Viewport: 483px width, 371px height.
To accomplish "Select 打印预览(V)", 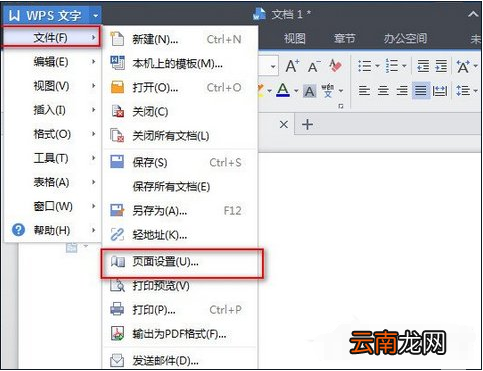I will [x=180, y=286].
